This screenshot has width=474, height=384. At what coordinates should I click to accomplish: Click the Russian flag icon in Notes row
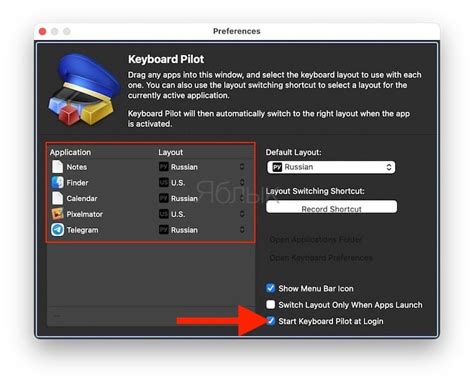[163, 167]
